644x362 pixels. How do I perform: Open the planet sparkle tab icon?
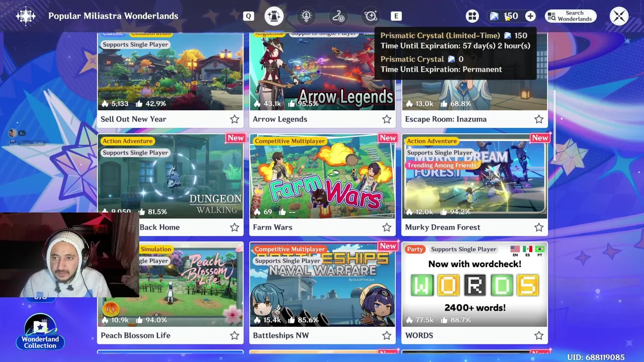click(x=371, y=16)
